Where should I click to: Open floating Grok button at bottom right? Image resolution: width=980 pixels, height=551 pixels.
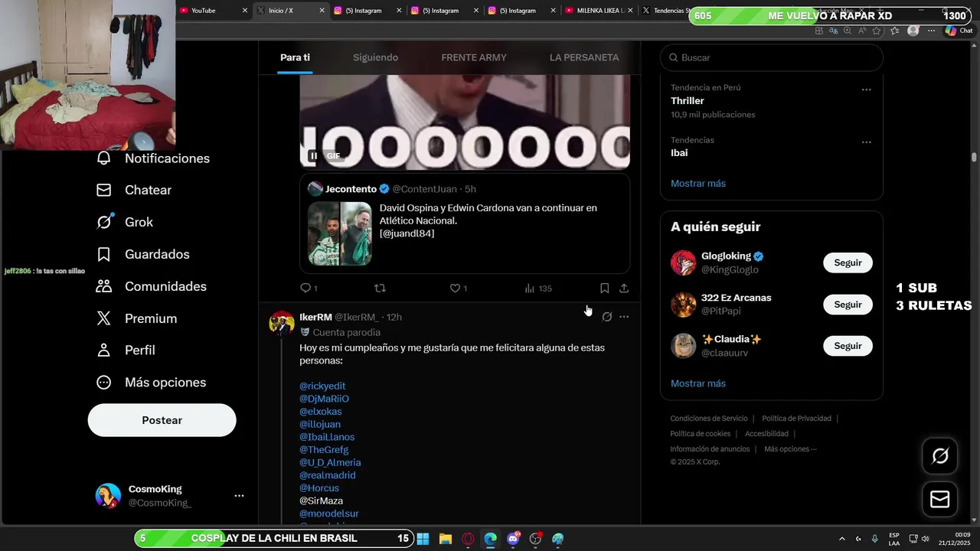pos(939,457)
